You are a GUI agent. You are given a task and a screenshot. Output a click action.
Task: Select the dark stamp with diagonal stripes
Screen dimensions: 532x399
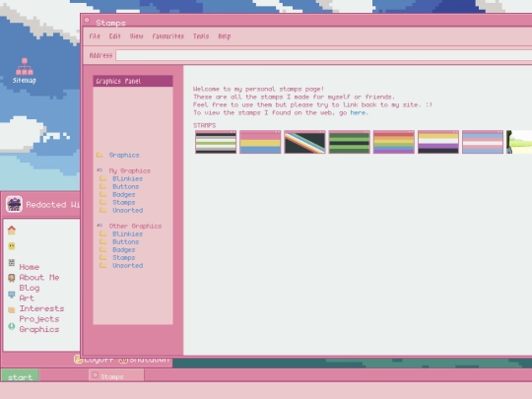304,142
